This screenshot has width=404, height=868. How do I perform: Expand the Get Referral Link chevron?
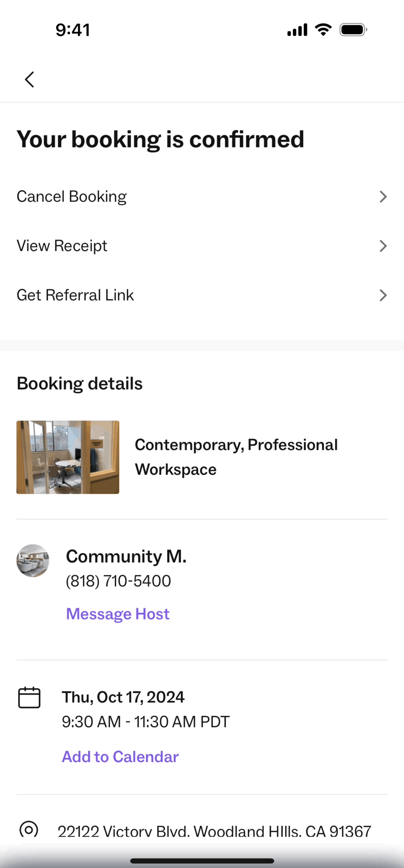click(x=383, y=295)
